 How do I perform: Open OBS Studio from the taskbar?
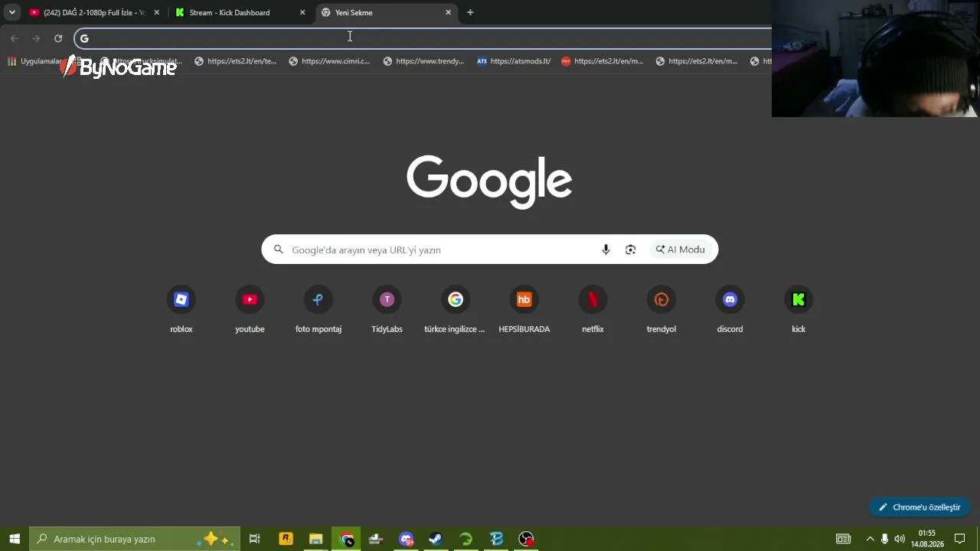click(x=527, y=539)
